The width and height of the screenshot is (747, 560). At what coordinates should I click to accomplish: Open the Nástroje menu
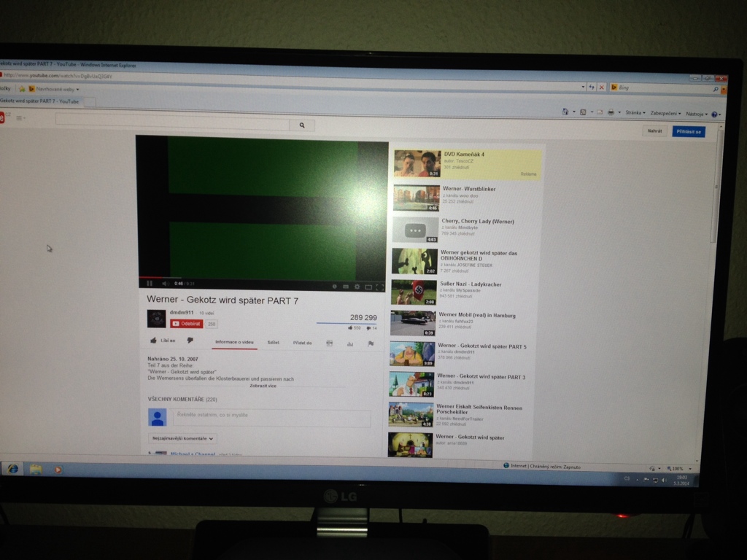pos(697,114)
